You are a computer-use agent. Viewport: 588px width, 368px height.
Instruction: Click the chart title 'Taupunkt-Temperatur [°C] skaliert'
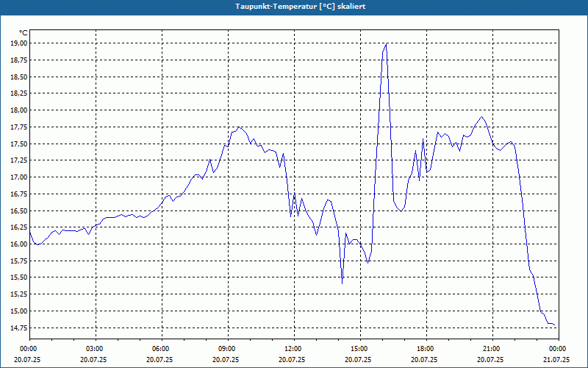coord(301,7)
